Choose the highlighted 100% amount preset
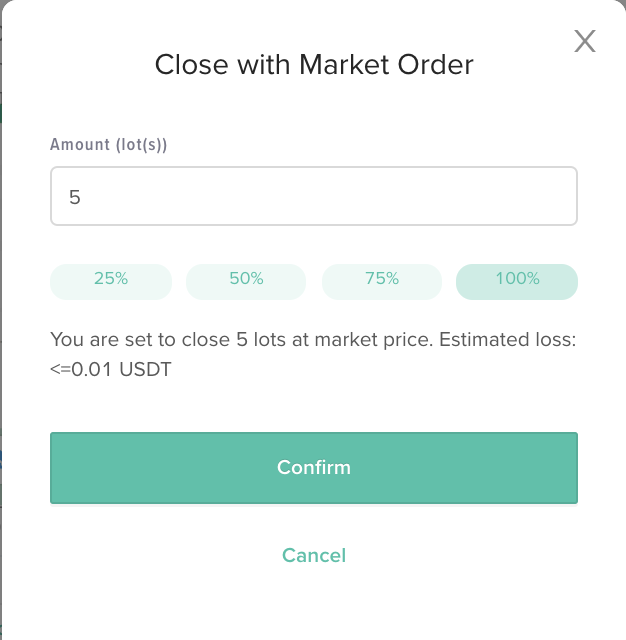This screenshot has height=640, width=626. pos(517,282)
